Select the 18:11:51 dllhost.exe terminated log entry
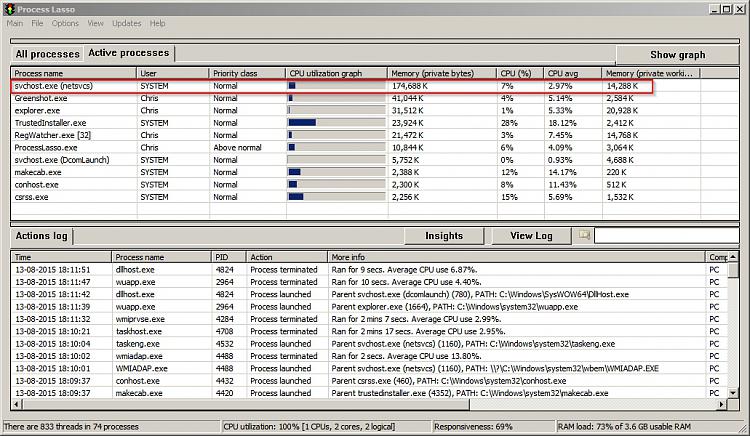 (369, 270)
